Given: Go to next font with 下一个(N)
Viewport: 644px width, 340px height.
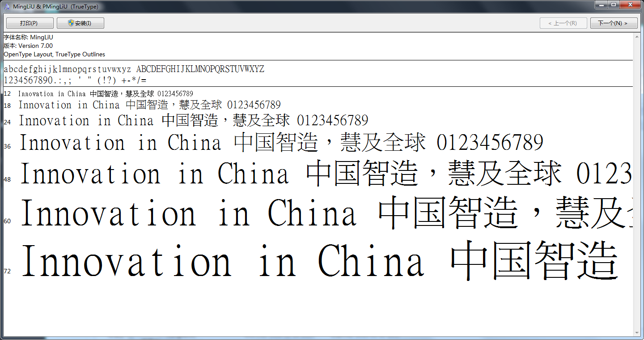Looking at the screenshot, I should [x=614, y=23].
